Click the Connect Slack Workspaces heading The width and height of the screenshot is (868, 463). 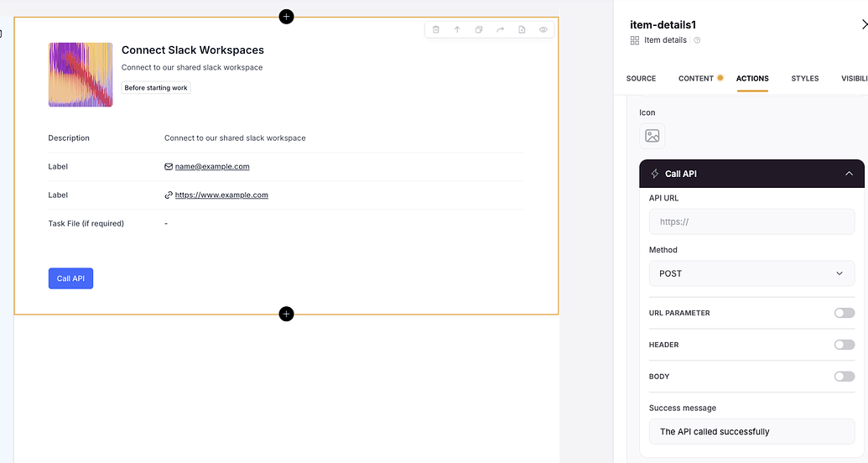pos(193,49)
